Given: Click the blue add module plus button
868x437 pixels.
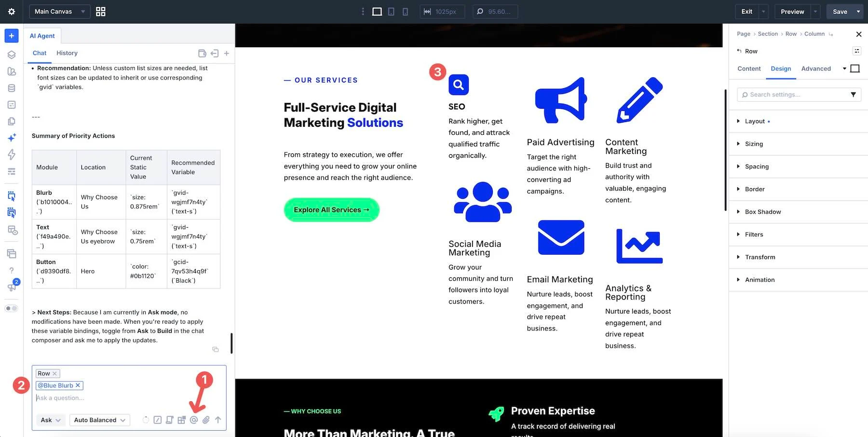Looking at the screenshot, I should click(x=12, y=36).
